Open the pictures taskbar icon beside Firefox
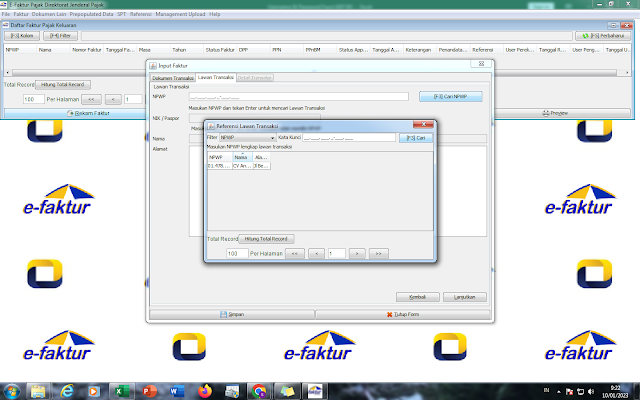 (x=232, y=391)
